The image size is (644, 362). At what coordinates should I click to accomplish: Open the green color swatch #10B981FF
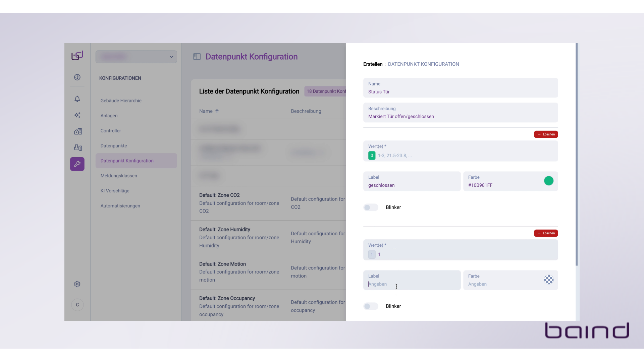coord(548,181)
